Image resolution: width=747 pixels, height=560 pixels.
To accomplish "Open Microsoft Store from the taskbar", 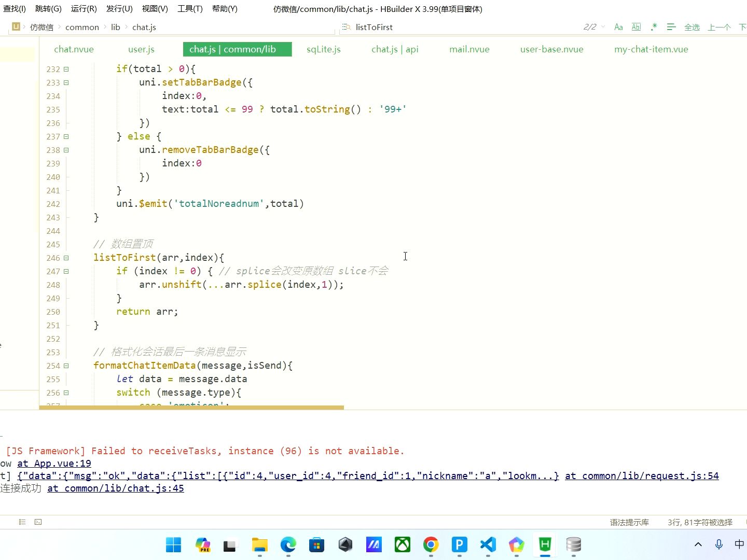I will (316, 544).
